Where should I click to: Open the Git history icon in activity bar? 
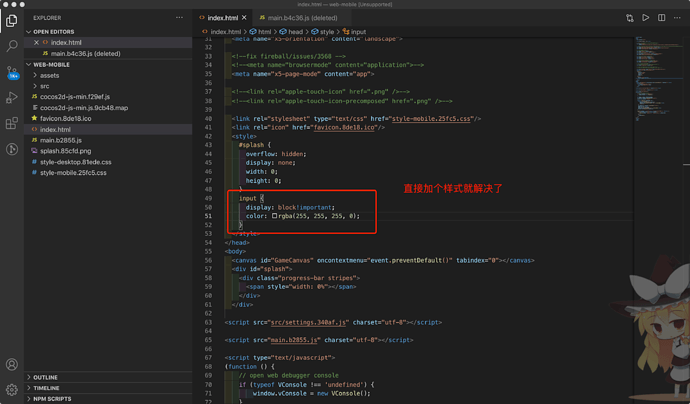[12, 149]
